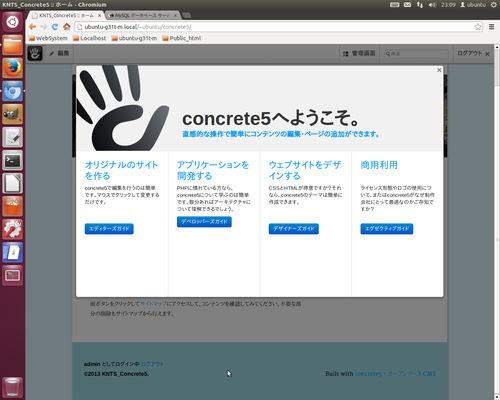Click the エグゼクティブガイド button
Screen dimensions: 500x400
pyautogui.click(x=387, y=229)
